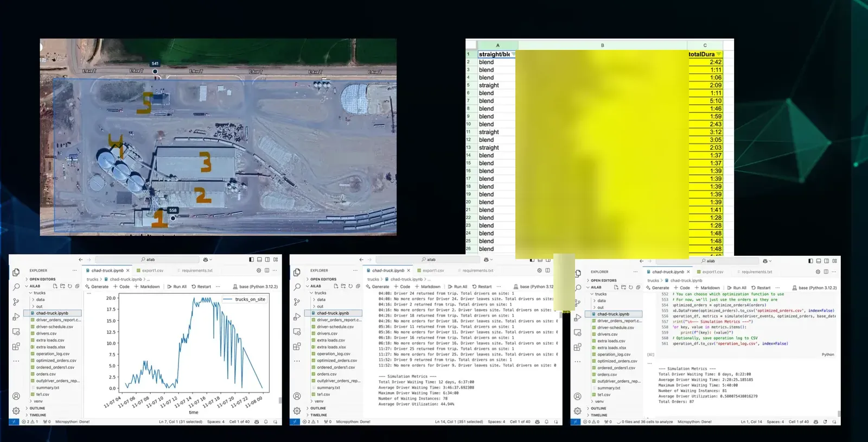Switch to export1.csv tab in chart window
Image resolution: width=868 pixels, height=442 pixels.
point(152,270)
